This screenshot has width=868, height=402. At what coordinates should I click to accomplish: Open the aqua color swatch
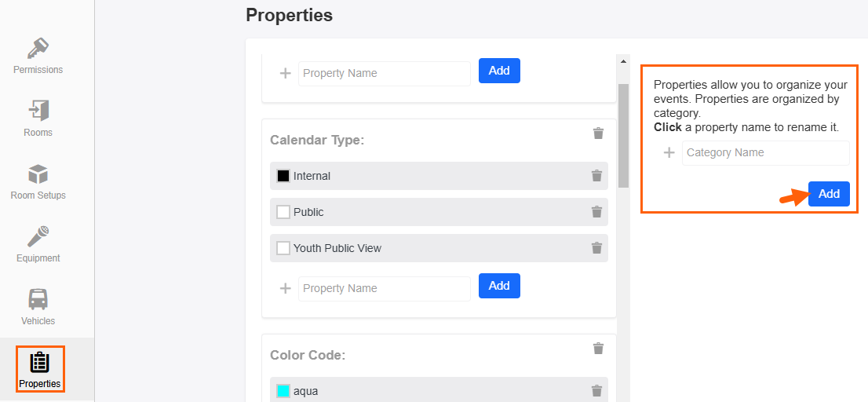[283, 391]
